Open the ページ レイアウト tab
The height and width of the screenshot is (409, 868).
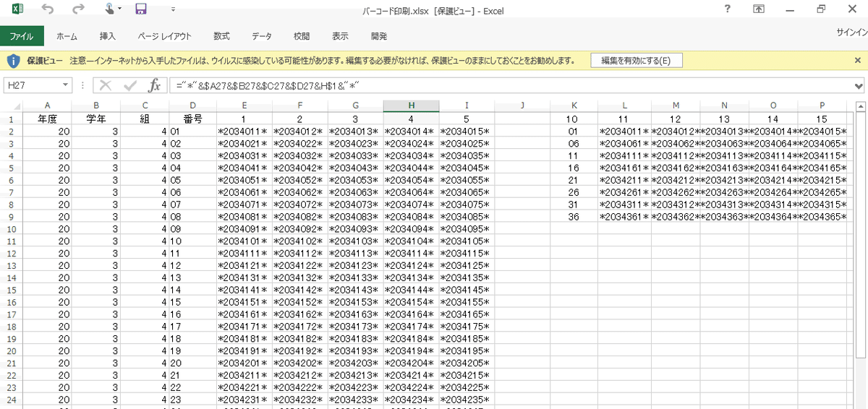[x=164, y=36]
